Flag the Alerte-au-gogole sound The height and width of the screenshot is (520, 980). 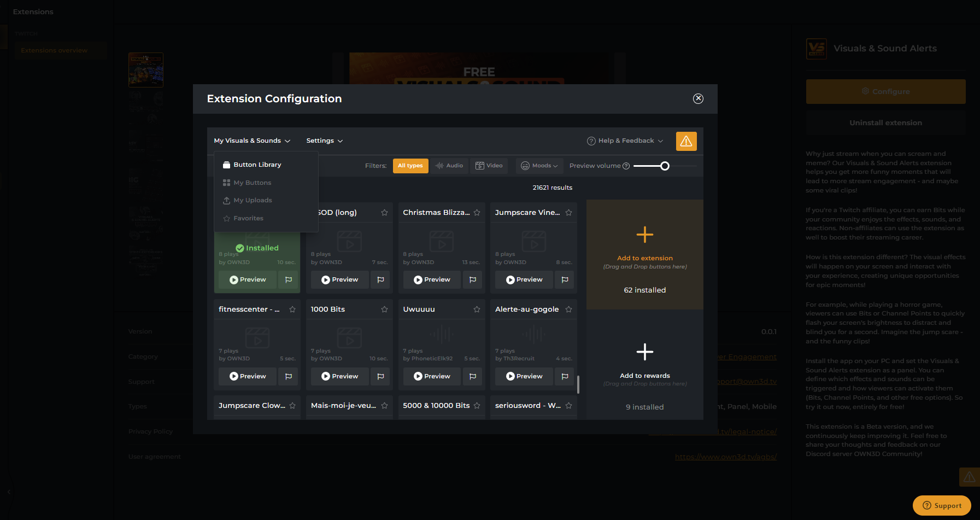click(x=565, y=376)
